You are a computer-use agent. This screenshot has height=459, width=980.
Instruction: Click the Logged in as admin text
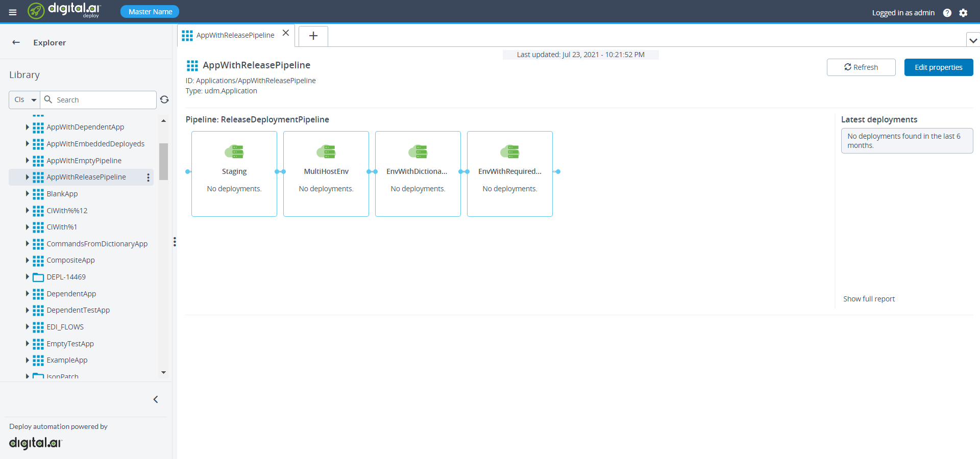(903, 13)
